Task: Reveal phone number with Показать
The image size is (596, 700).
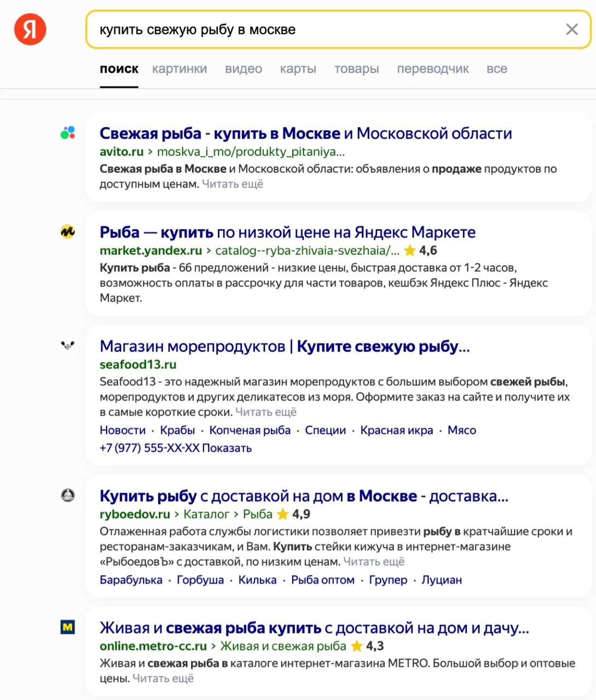Action: click(227, 448)
